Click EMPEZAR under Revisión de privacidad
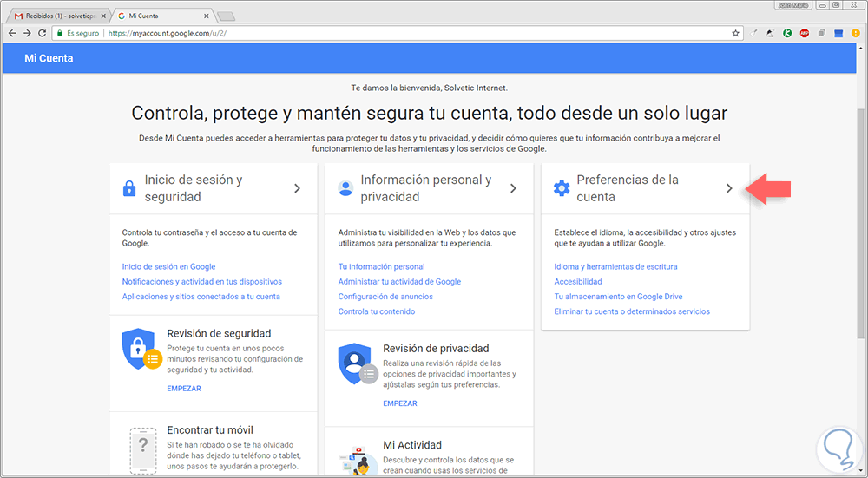868x478 pixels. (400, 403)
